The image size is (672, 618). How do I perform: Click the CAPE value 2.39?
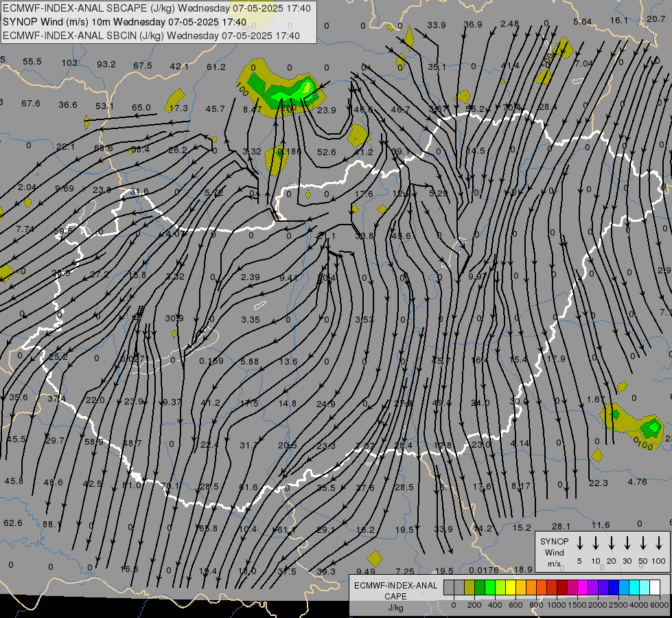(x=251, y=277)
